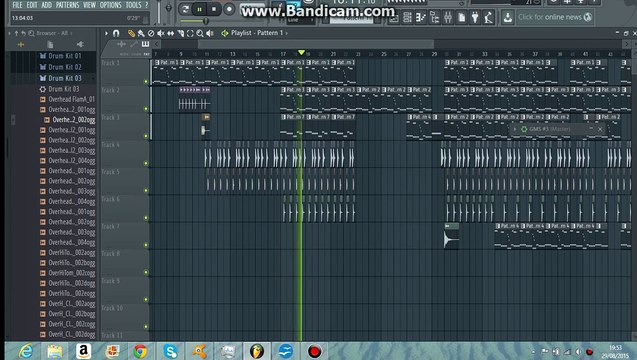Arm the transport record button
This screenshot has width=637, height=360.
[229, 9]
